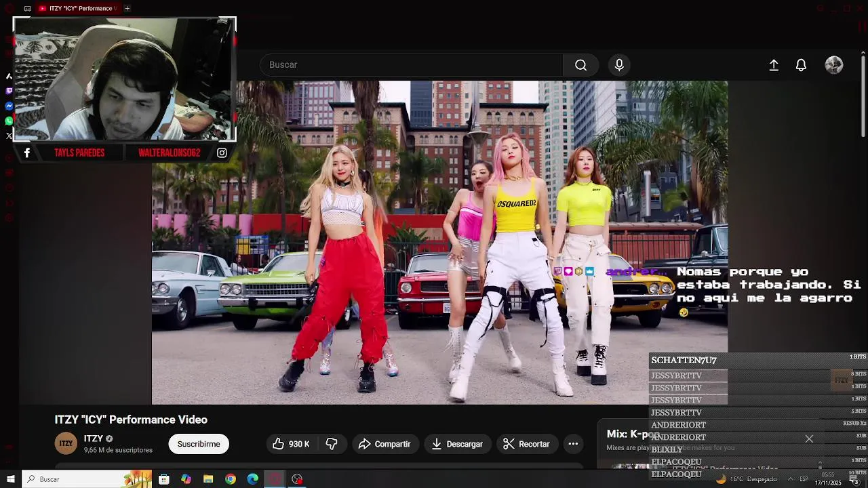Share the video via Compartir
The width and height of the screenshot is (868, 488).
click(384, 444)
